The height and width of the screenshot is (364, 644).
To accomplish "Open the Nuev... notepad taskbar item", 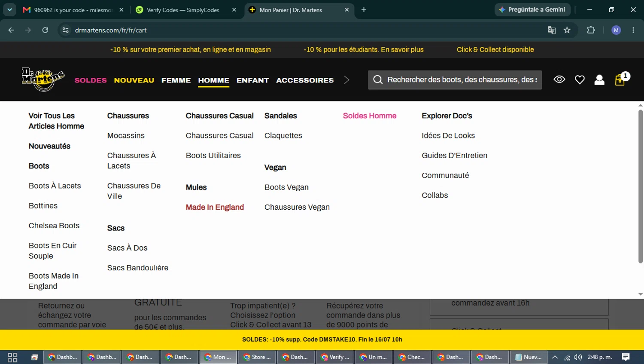I will [x=529, y=357].
